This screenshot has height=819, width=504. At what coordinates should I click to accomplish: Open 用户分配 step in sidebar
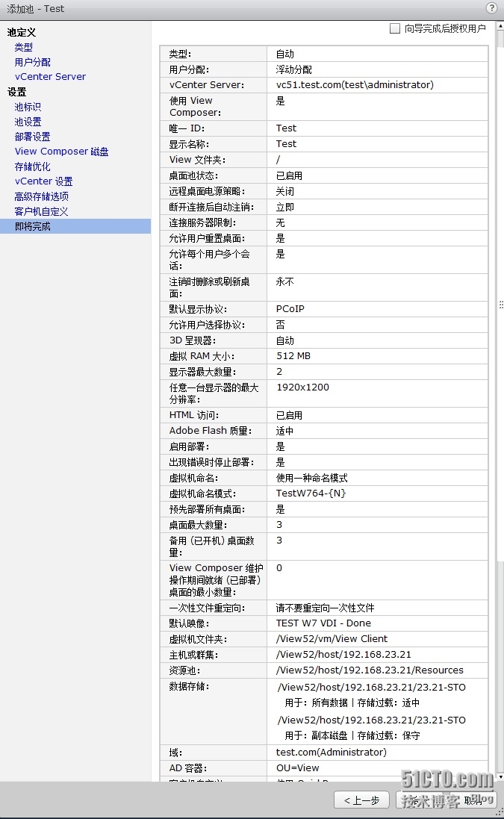click(32, 62)
